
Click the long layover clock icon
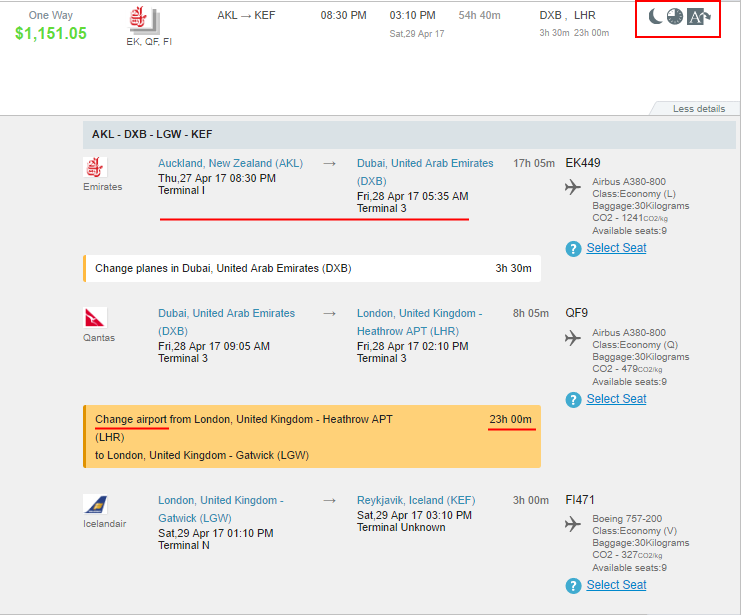pyautogui.click(x=675, y=17)
